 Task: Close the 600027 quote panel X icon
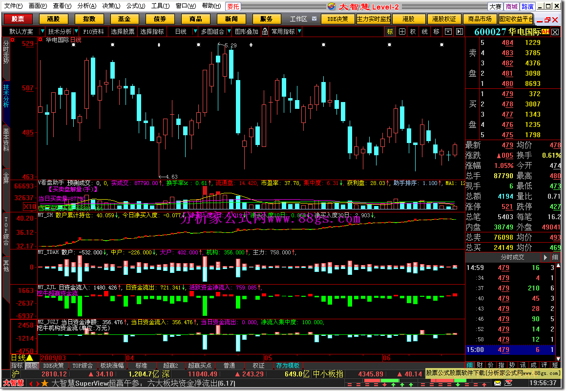(555, 32)
